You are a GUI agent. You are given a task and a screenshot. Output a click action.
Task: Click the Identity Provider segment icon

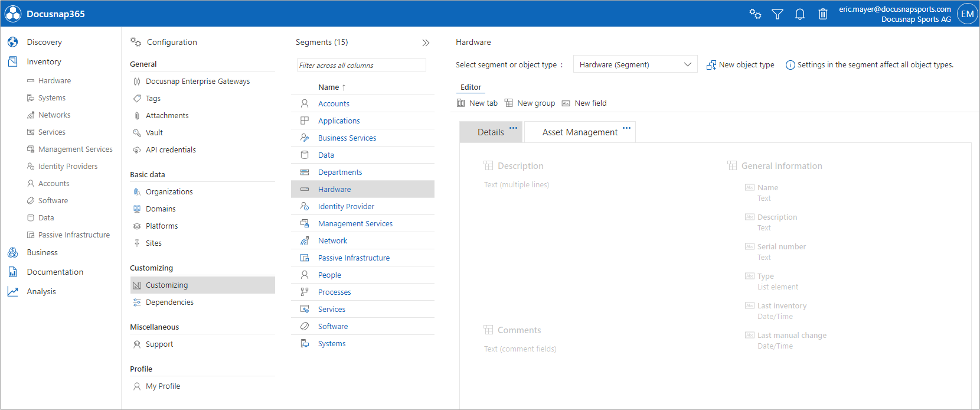(x=305, y=206)
